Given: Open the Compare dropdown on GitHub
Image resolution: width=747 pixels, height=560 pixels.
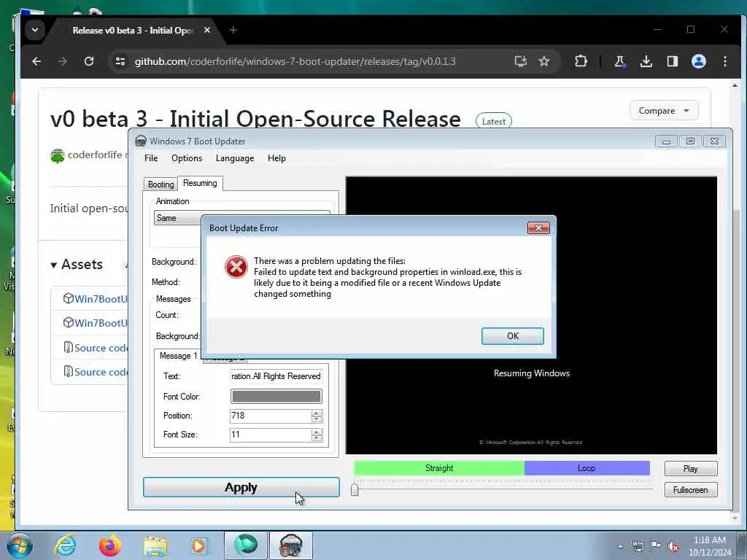Looking at the screenshot, I should click(x=664, y=111).
